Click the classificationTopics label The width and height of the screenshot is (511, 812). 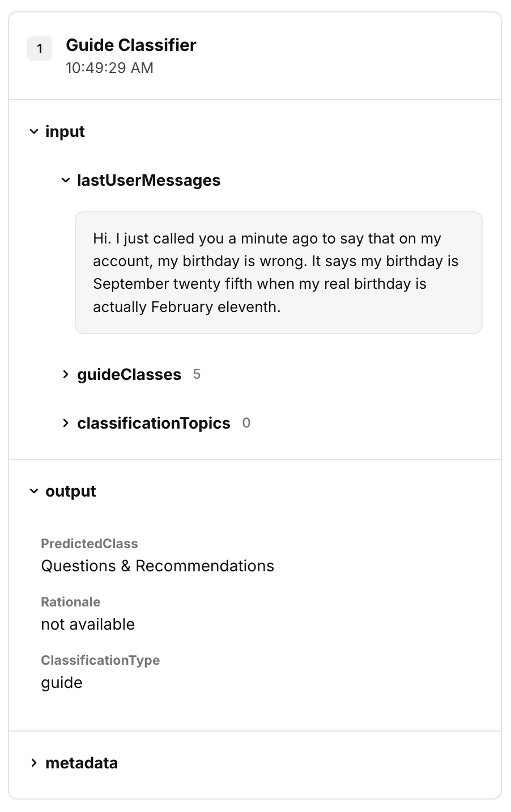(154, 423)
